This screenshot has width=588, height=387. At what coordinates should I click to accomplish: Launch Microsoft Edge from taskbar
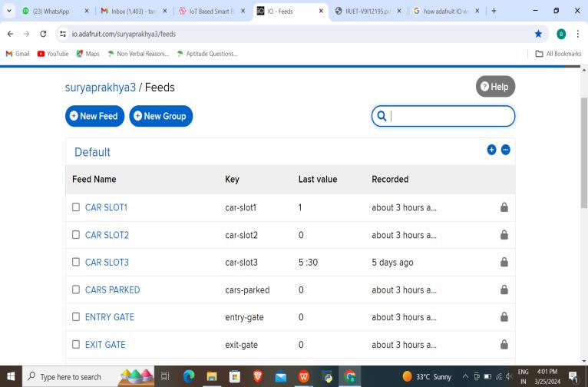tap(189, 376)
